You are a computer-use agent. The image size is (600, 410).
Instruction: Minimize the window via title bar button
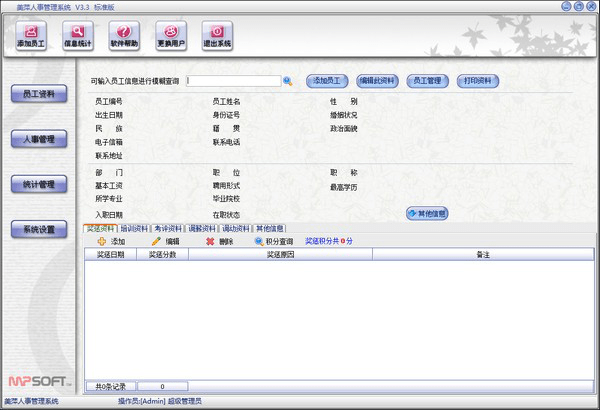[x=566, y=6]
